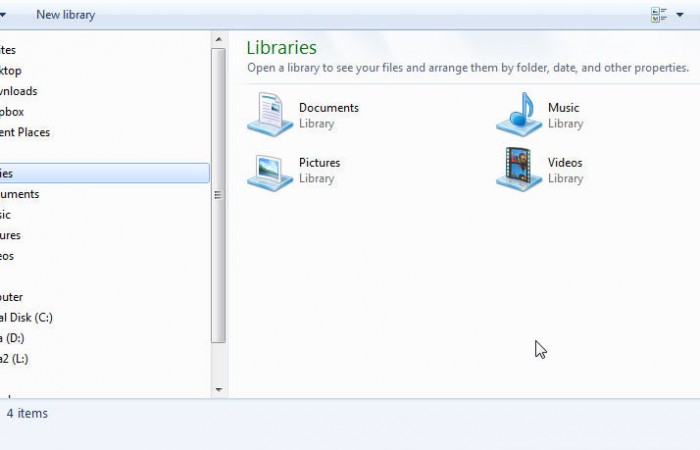
Task: Select Local Disk (C:) in the sidebar
Action: click(26, 317)
